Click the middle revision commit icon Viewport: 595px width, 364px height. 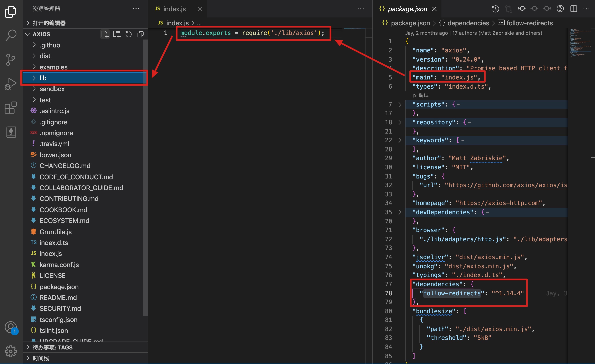coord(534,9)
